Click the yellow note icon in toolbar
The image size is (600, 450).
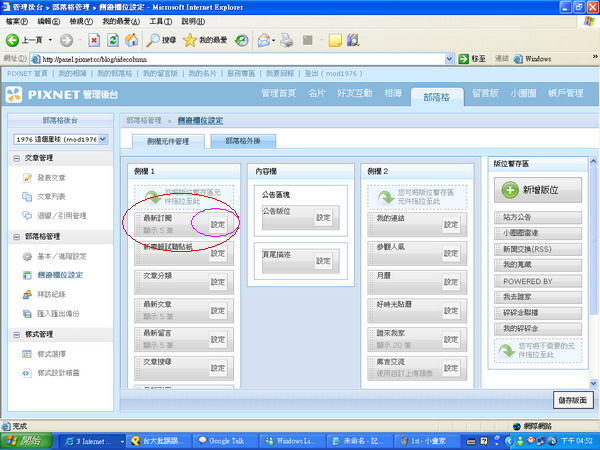335,40
